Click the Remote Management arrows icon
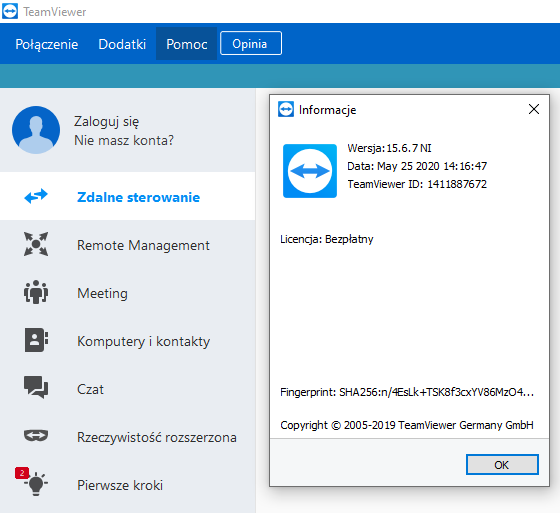The image size is (560, 513). coord(36,244)
